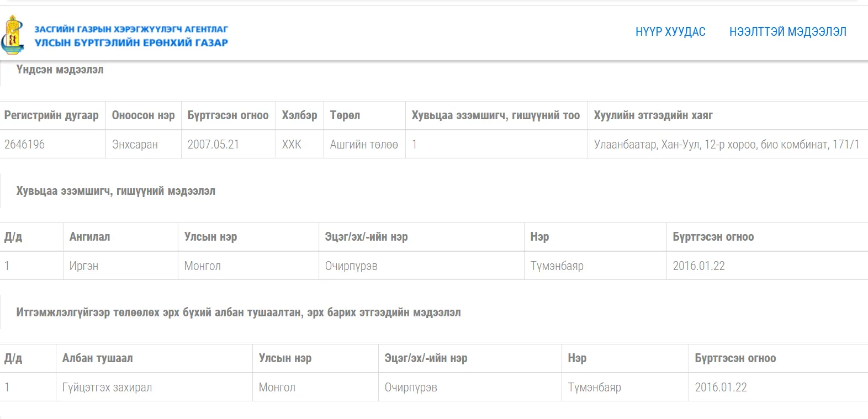868x419 pixels.
Task: Select Очирпүрэв in the Иргэн shareholder row
Action: click(x=351, y=266)
